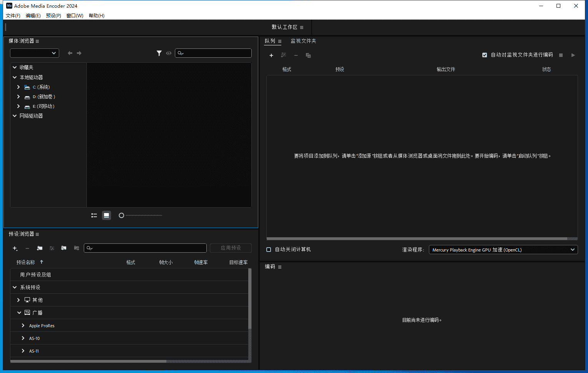Collapse the 收藏夹 tree node
The height and width of the screenshot is (373, 588).
15,67
